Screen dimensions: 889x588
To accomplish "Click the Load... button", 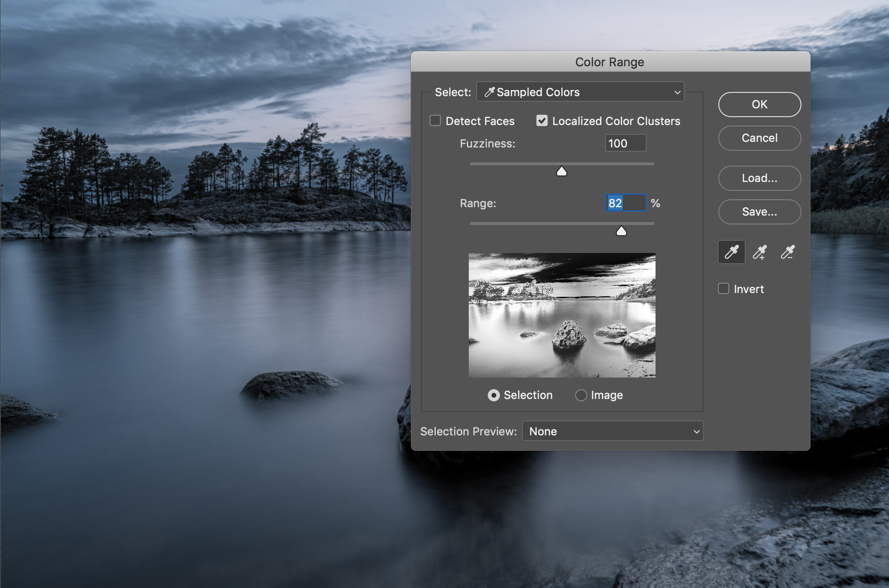I will pyautogui.click(x=759, y=178).
